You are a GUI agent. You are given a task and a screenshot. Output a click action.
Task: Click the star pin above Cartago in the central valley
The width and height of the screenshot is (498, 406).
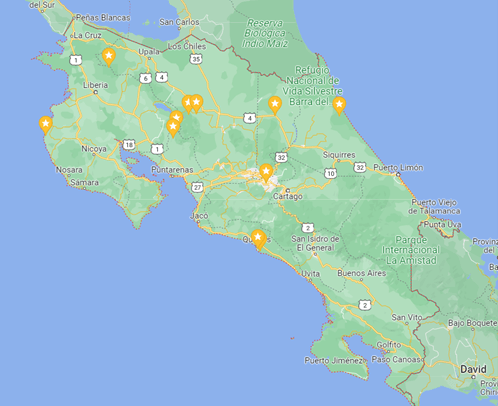coord(266,173)
